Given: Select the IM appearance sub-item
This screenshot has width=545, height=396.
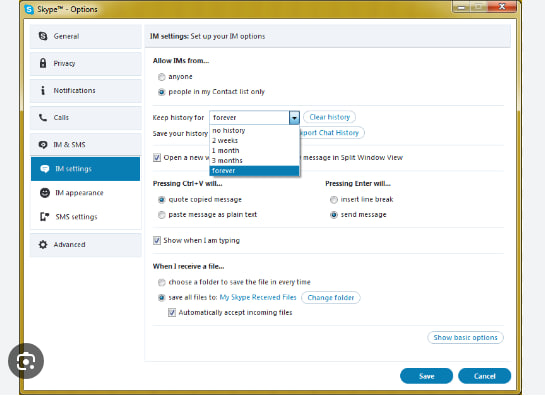Looking at the screenshot, I should [86, 193].
